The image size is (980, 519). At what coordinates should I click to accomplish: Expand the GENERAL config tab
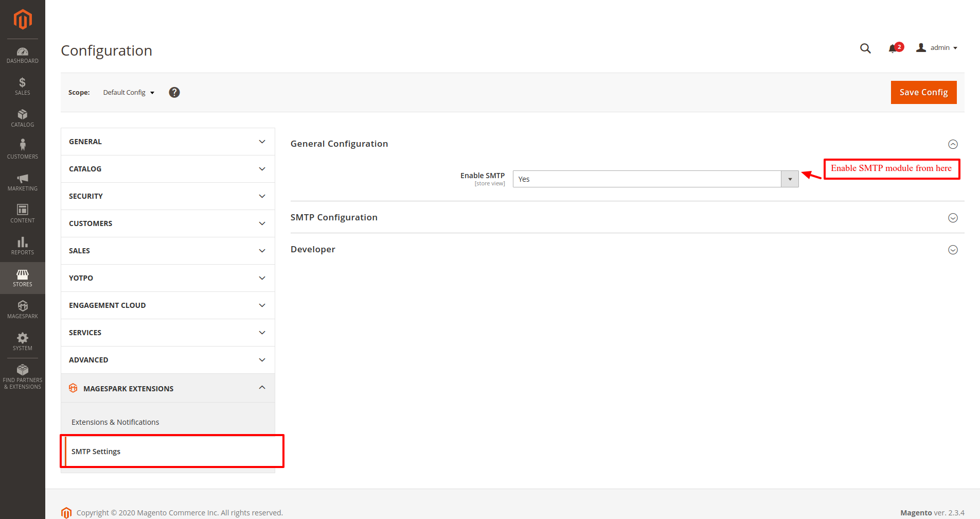(168, 142)
